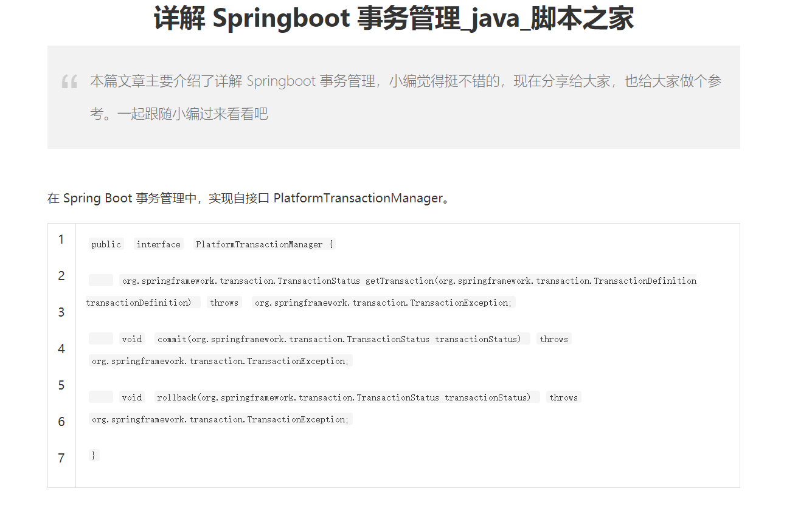Click line number 1 in code gutter
Screen dimensions: 812x505
[61, 239]
